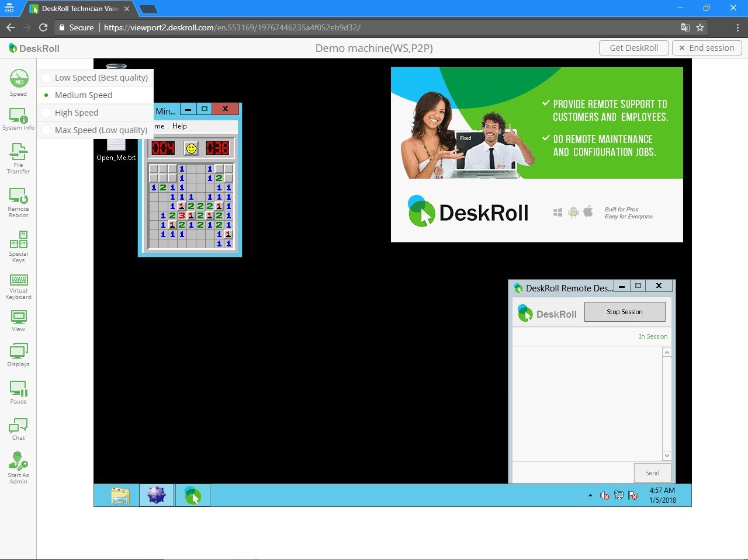The width and height of the screenshot is (748, 560).
Task: Click the Stop Session button
Action: (x=625, y=312)
